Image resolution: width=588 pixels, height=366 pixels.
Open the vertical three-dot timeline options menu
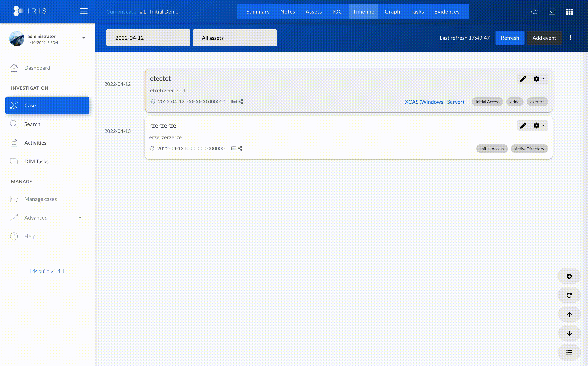[570, 38]
